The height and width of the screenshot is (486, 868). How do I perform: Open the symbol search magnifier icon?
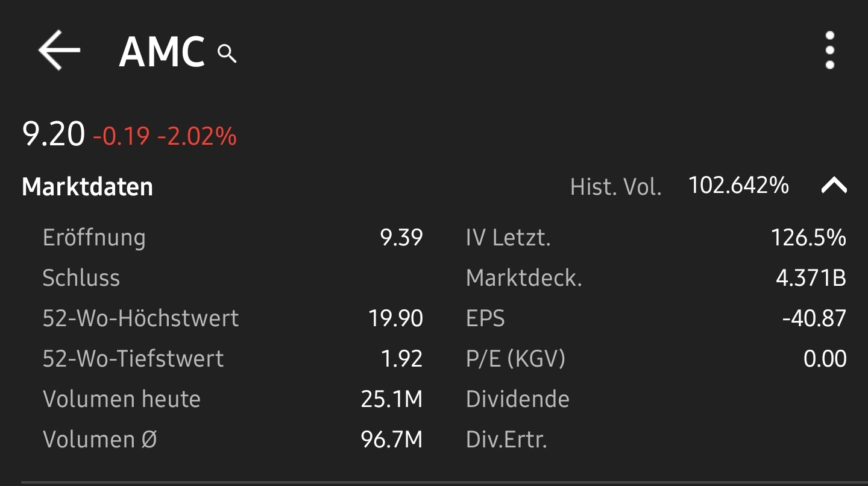[227, 54]
